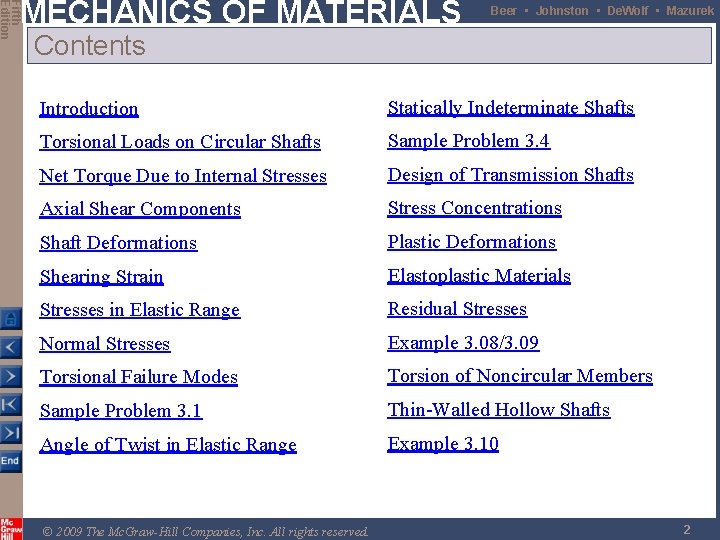
Task: Click the McGraw Hill logo
Action: pyautogui.click(x=11, y=529)
